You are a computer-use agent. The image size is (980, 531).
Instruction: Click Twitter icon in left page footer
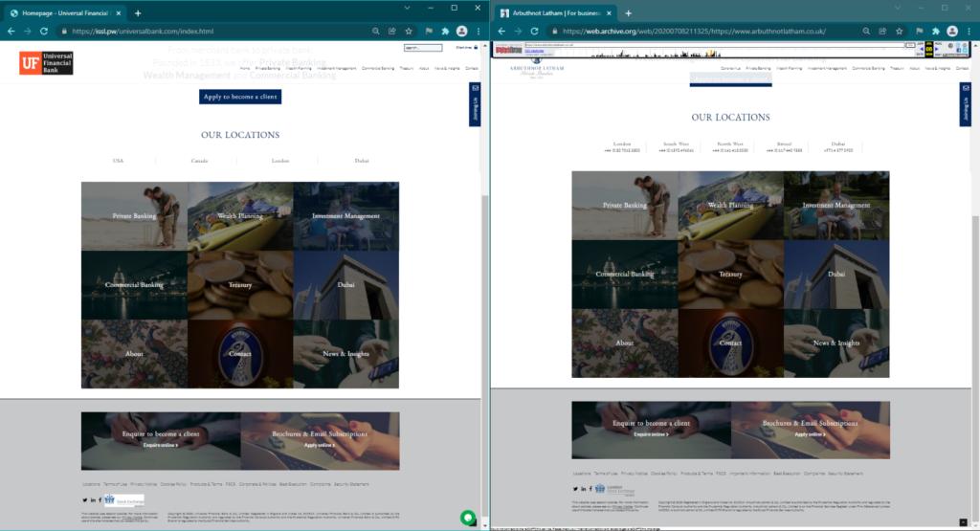85,500
